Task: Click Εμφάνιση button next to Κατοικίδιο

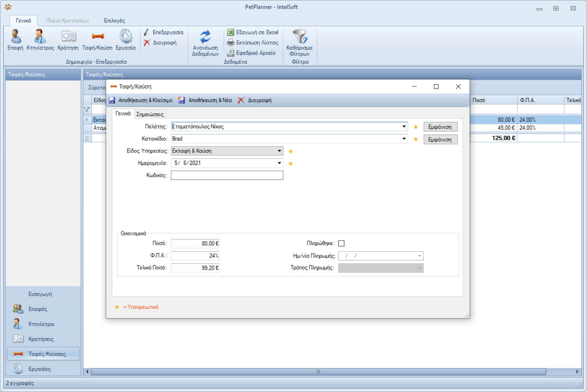Action: point(440,139)
